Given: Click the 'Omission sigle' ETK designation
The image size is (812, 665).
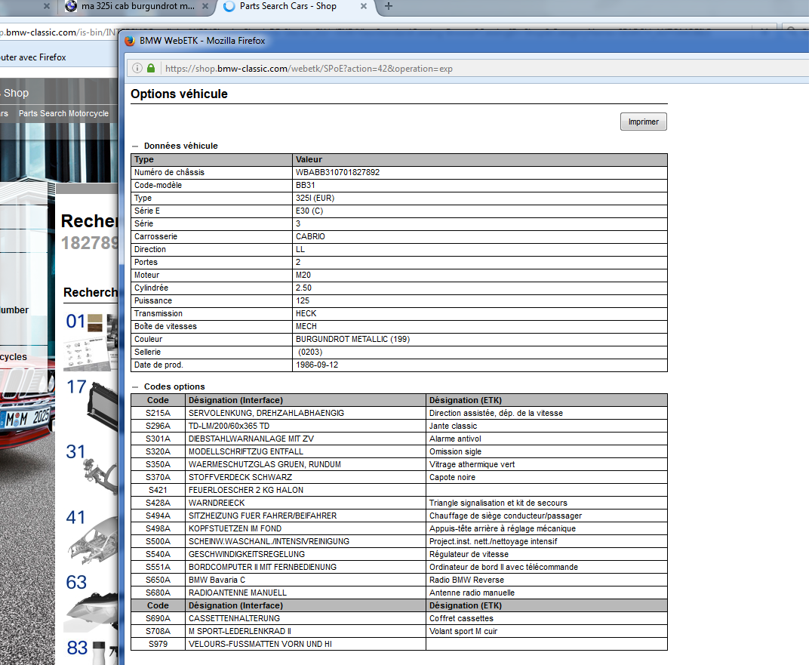Looking at the screenshot, I should click(x=455, y=451).
